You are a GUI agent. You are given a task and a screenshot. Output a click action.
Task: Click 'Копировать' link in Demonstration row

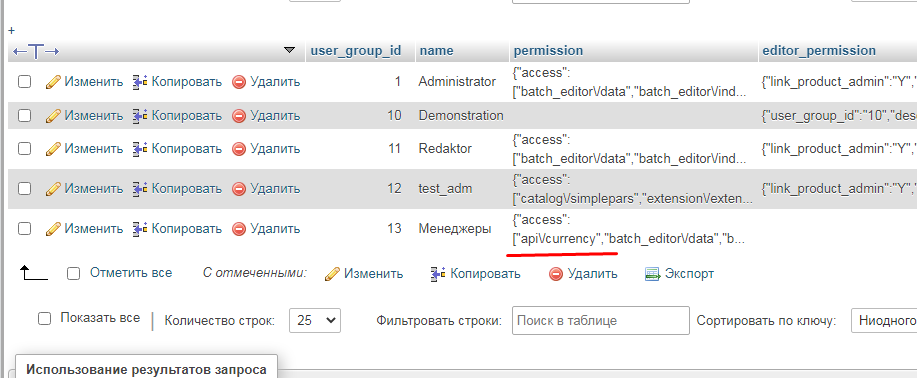(187, 116)
